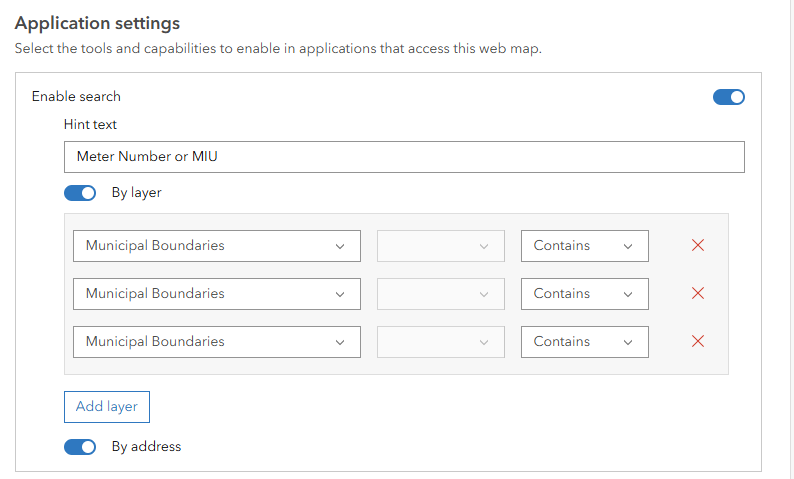Delete the second search layer row
Screen dimensions: 794x479
click(x=698, y=294)
